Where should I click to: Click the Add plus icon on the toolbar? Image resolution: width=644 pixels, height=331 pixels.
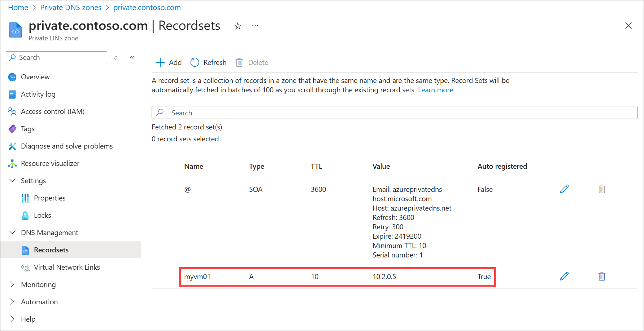point(160,62)
